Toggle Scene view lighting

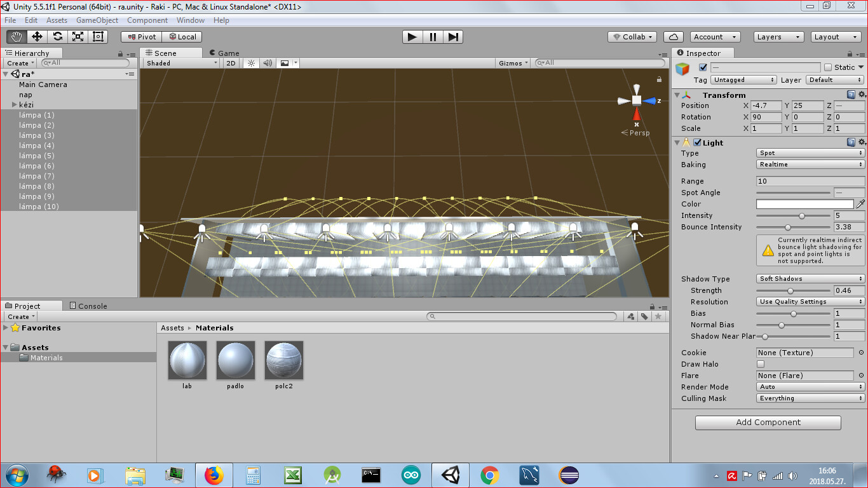pos(250,63)
